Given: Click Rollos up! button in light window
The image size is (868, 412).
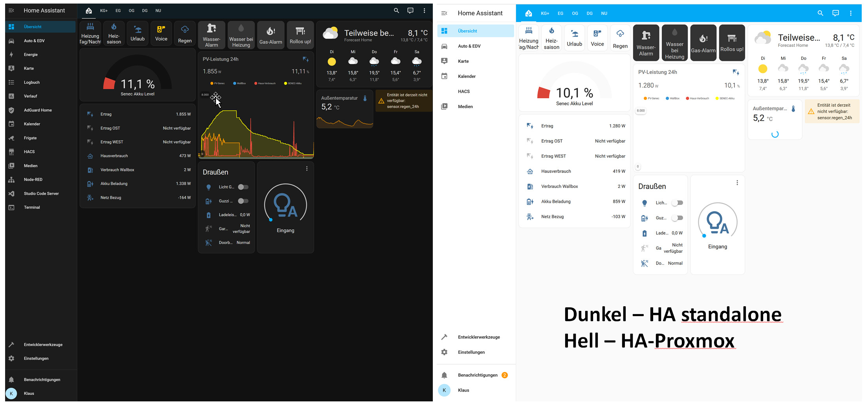Looking at the screenshot, I should click(732, 42).
